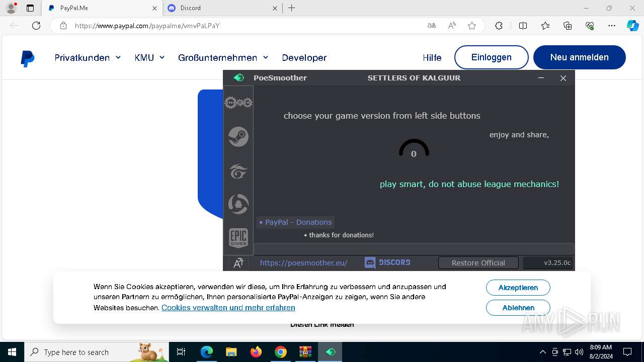
Task: Open the https://poesmoother.eu/ link
Action: 303,262
